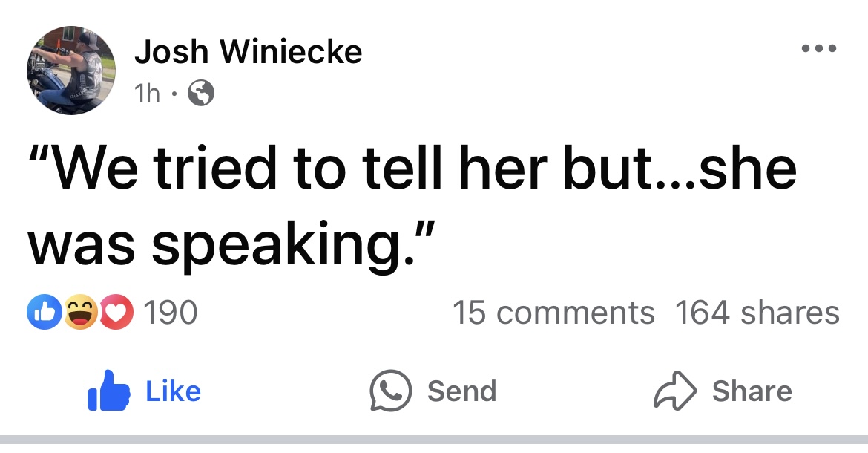This screenshot has height=453, width=868.
Task: View the 164 shares list
Action: [757, 313]
